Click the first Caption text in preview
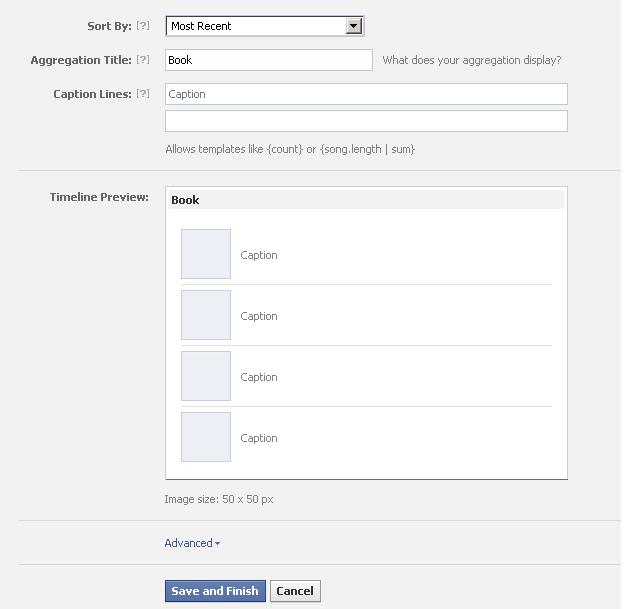This screenshot has width=635, height=609. coord(259,255)
